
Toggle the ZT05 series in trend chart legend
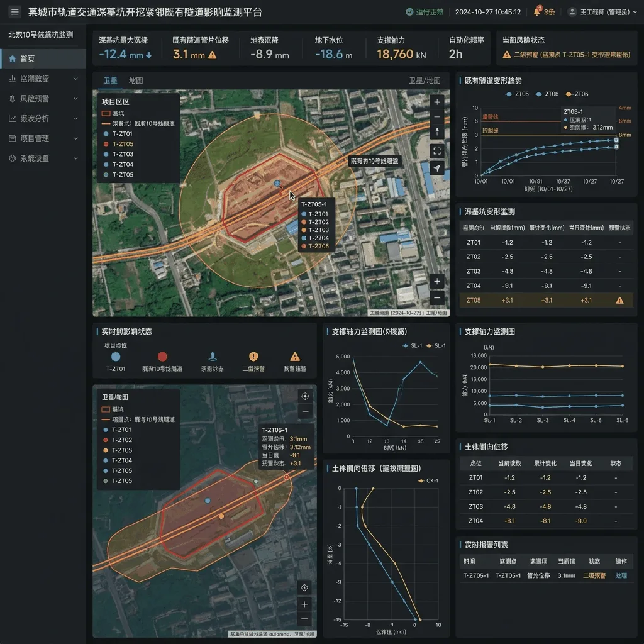517,94
